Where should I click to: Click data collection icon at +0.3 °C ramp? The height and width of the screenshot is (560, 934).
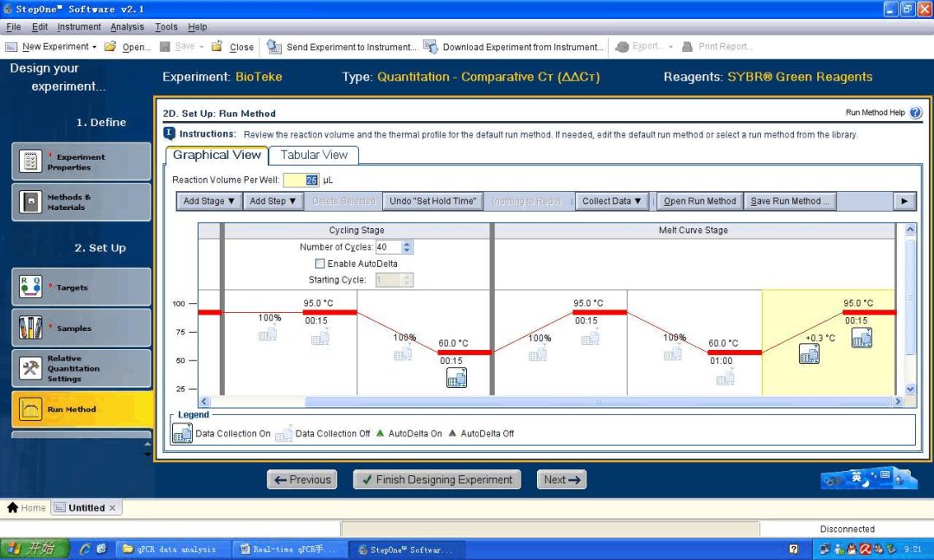pos(809,353)
